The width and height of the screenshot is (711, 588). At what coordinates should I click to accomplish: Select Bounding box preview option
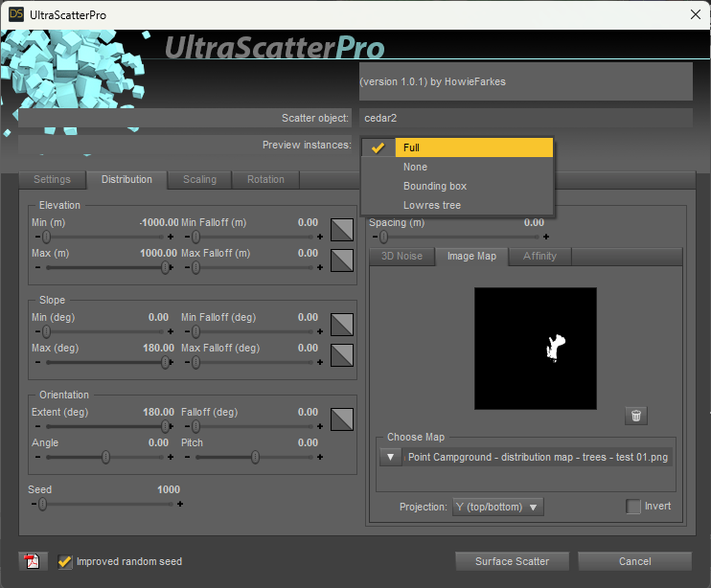(x=457, y=186)
